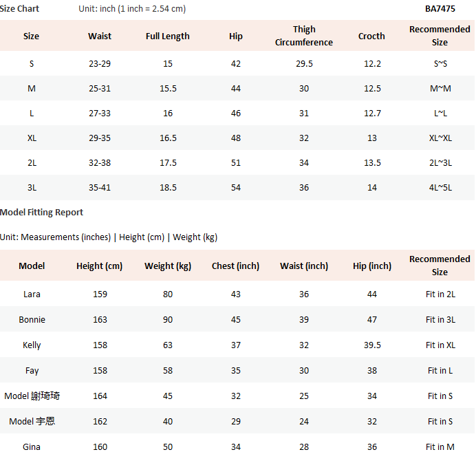The image size is (476, 452).
Task: Click the 'Model 謝琦琦' name cell
Action: 32,396
